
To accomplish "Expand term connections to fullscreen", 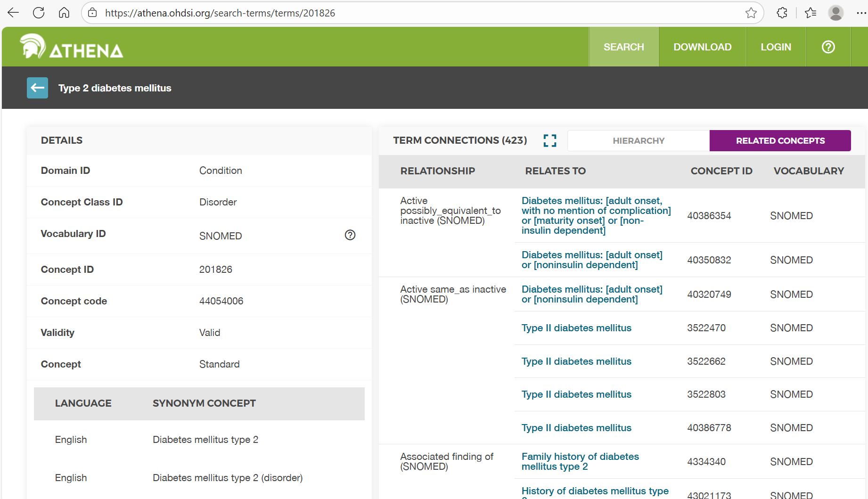I will [549, 140].
